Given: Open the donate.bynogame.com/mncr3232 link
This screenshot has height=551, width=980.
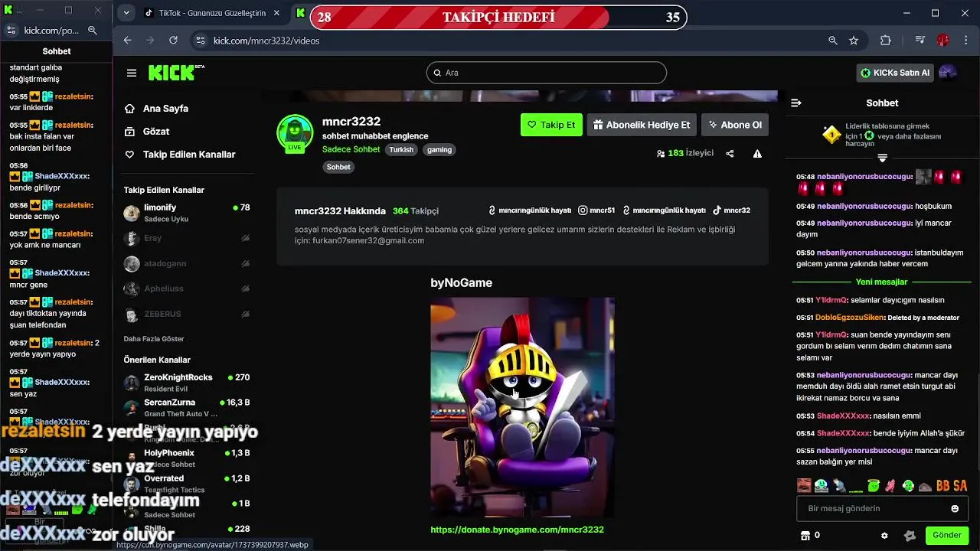Looking at the screenshot, I should click(x=517, y=530).
